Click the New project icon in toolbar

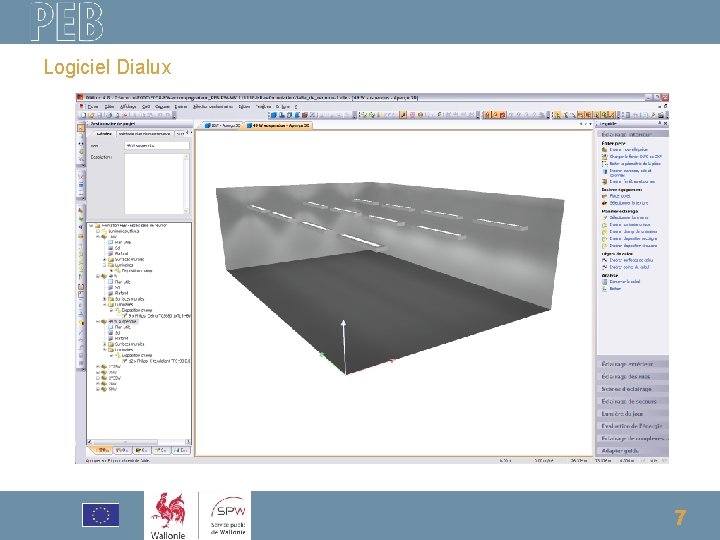coord(83,115)
